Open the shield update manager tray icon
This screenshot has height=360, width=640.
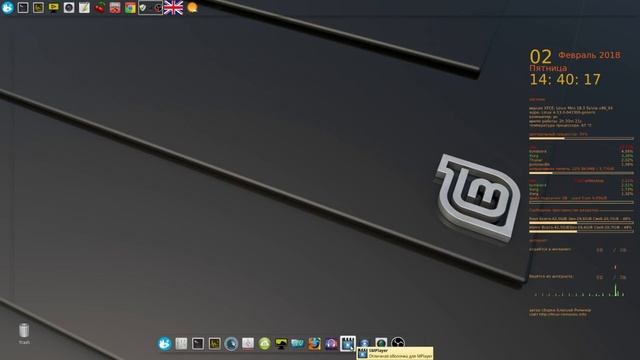[143, 7]
